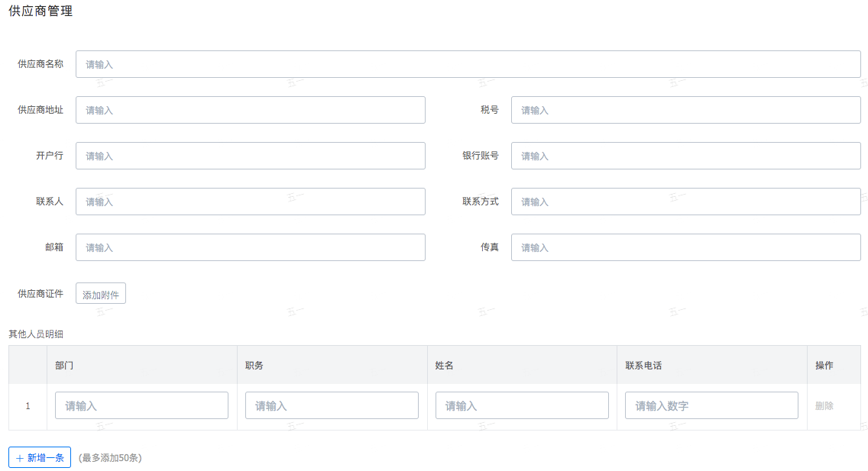Click the 传真 input field
The height and width of the screenshot is (471, 868).
pyautogui.click(x=685, y=247)
